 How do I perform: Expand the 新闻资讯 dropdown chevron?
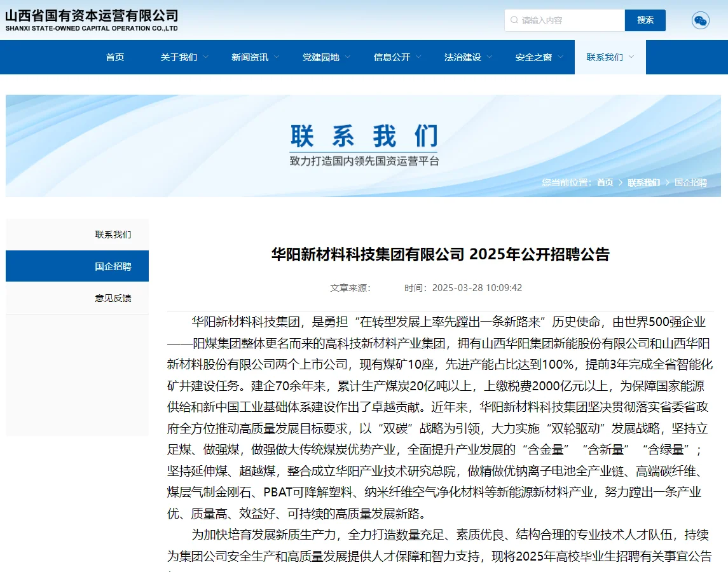[277, 57]
